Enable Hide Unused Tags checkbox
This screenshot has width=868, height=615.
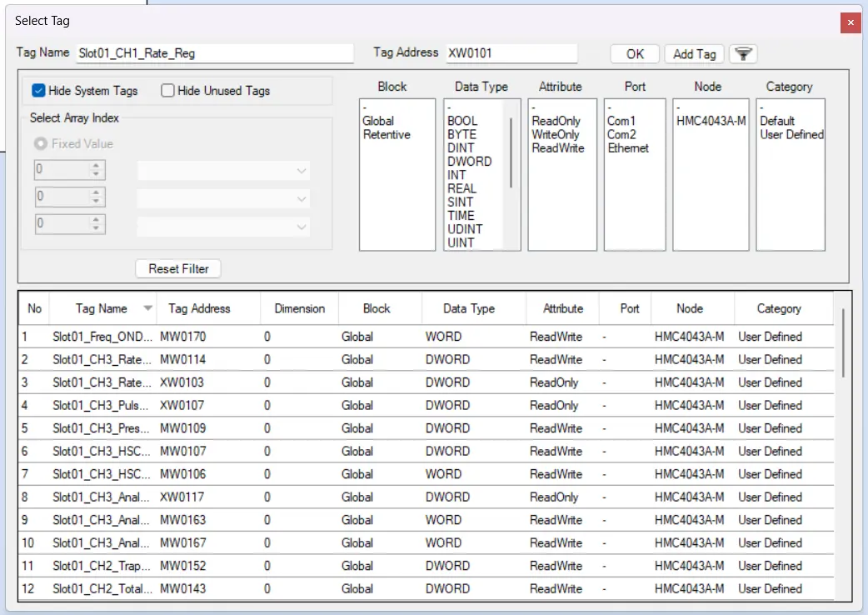pos(167,90)
